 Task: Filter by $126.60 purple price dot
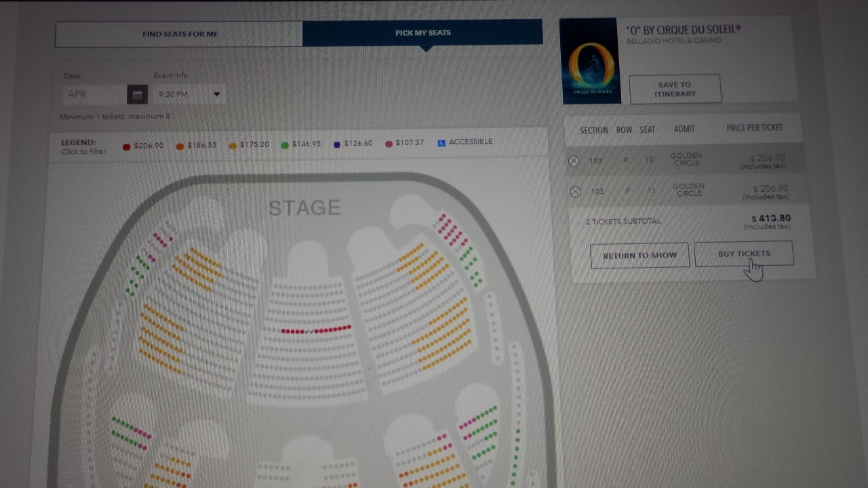coord(337,144)
